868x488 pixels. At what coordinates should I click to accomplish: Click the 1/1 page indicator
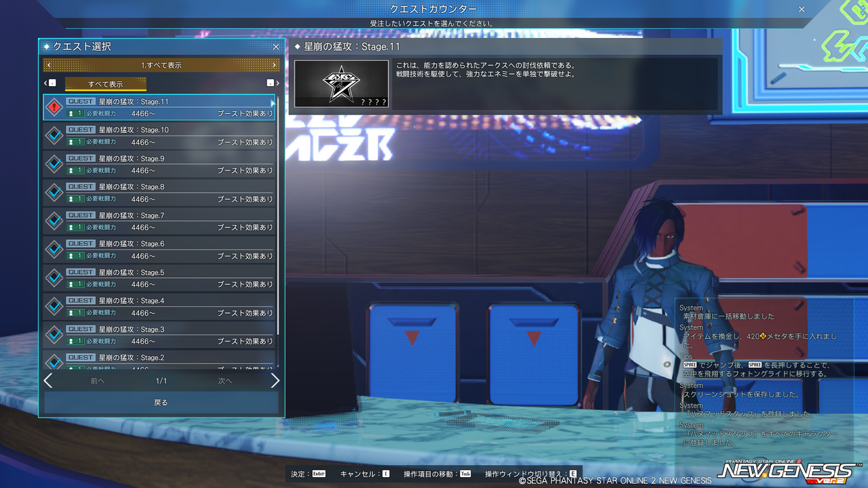tap(161, 381)
